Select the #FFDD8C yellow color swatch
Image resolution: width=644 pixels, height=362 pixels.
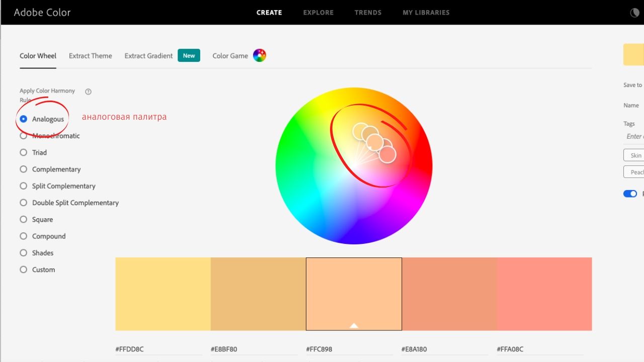[x=163, y=294]
